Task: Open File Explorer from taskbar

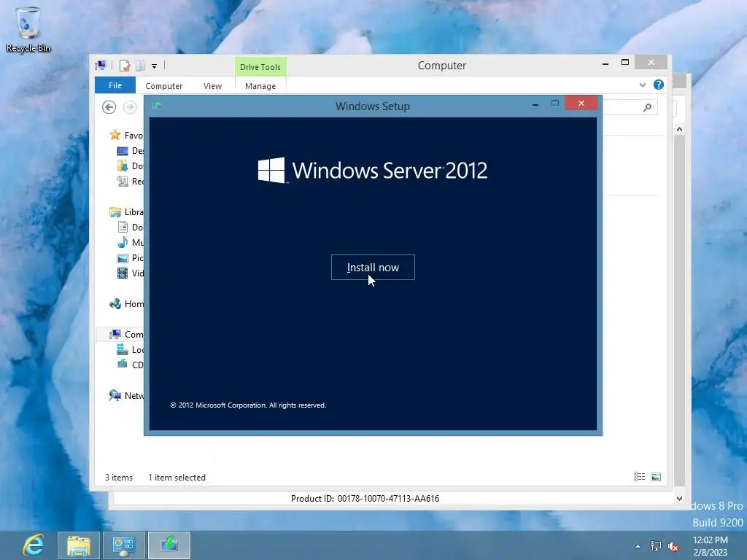Action: click(x=79, y=545)
